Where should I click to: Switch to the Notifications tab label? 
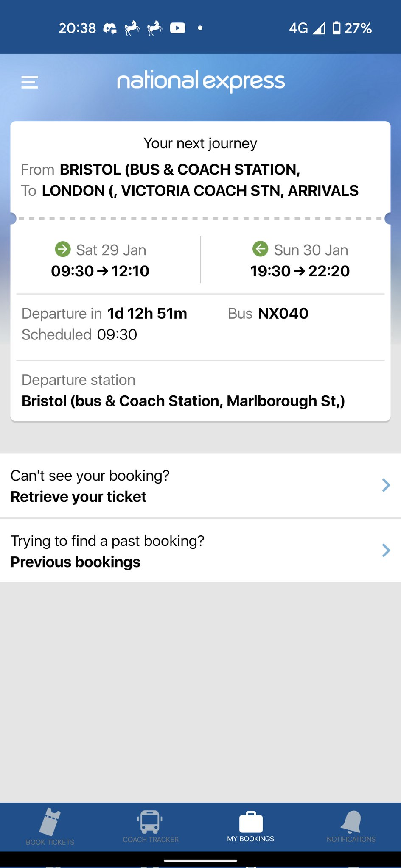pyautogui.click(x=351, y=839)
